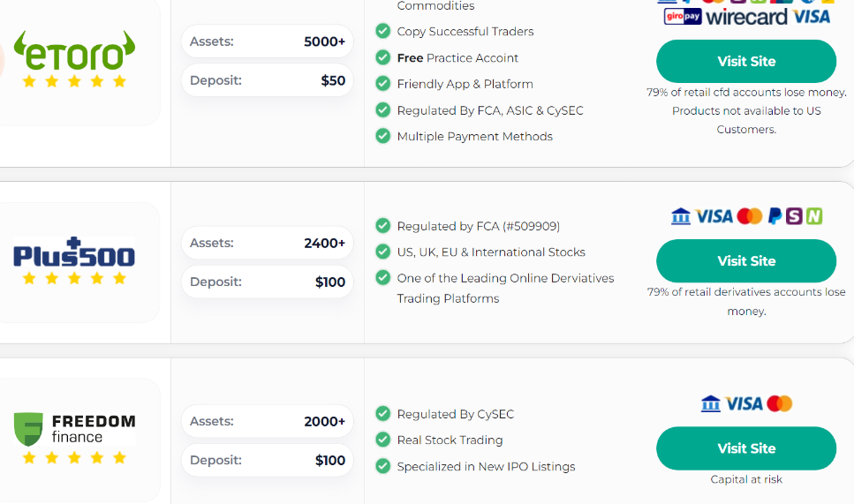Click the giropay payment icon

pyautogui.click(x=683, y=16)
